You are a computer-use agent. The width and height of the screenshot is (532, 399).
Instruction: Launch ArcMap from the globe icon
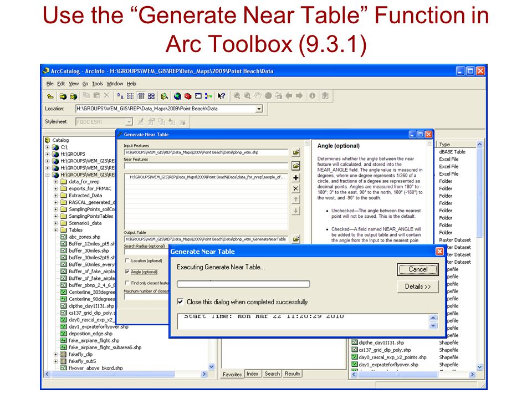[177, 96]
